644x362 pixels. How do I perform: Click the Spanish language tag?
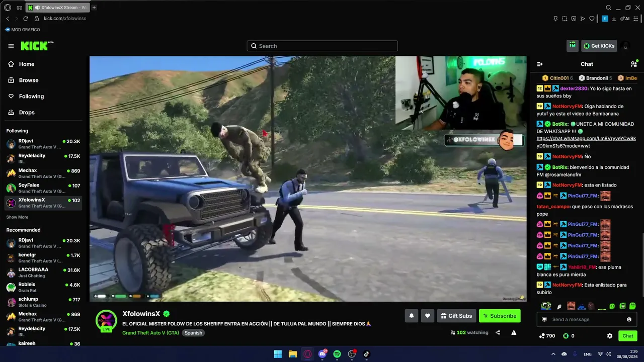click(x=193, y=333)
